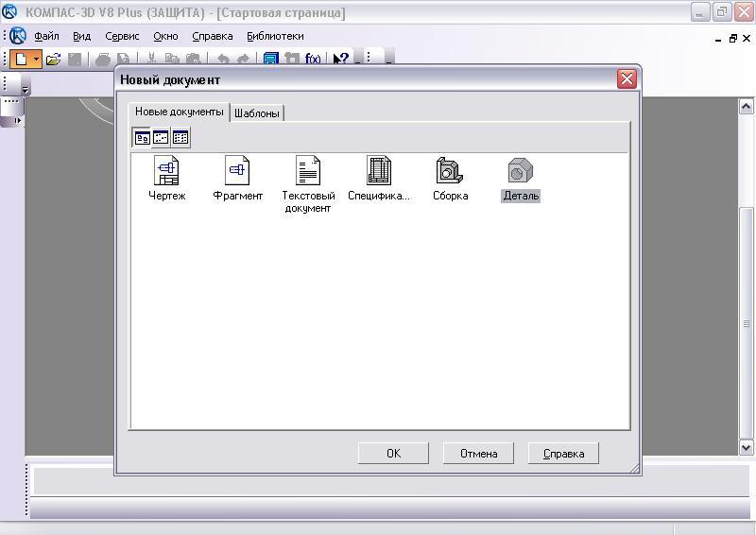Click the toolbar options arrow right of help icon

point(358,59)
